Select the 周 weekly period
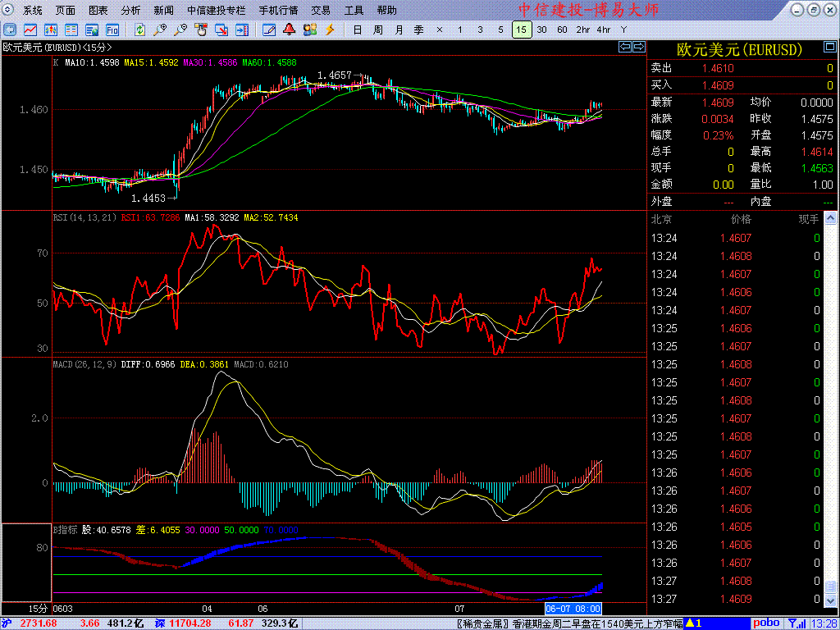Screen dimensions: 840x630 [x=378, y=30]
